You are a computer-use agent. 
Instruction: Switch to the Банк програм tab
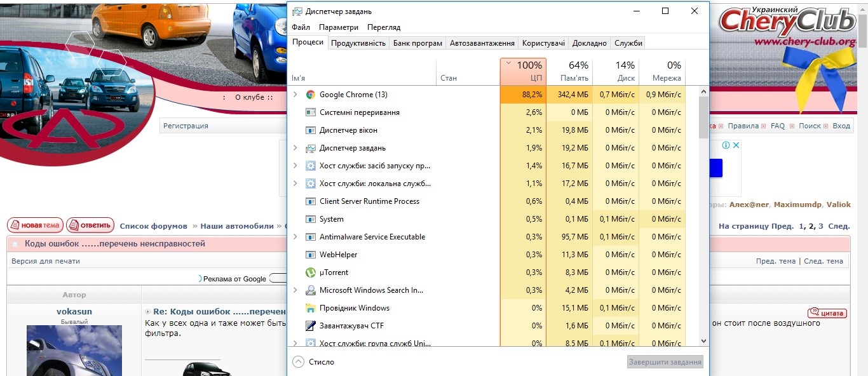point(417,43)
